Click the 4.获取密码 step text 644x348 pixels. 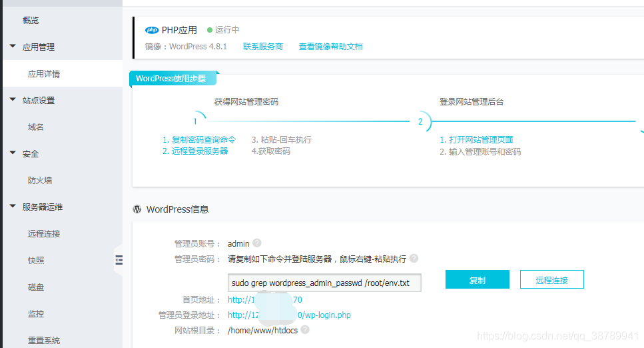[x=271, y=151]
